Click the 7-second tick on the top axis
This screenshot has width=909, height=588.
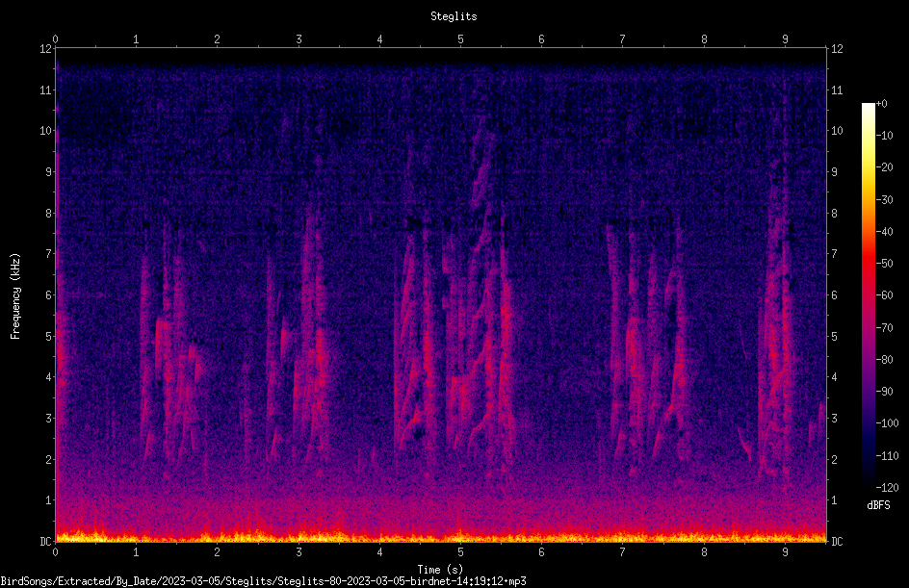(623, 38)
